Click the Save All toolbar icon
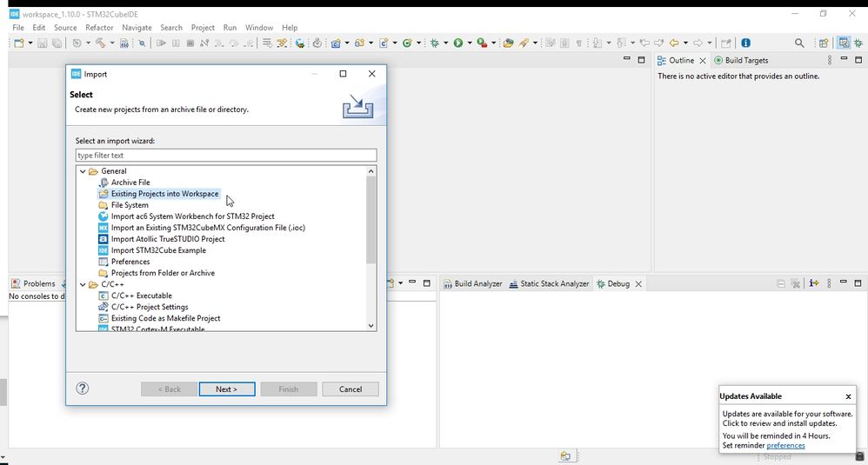Image resolution: width=868 pixels, height=465 pixels. coord(57,43)
